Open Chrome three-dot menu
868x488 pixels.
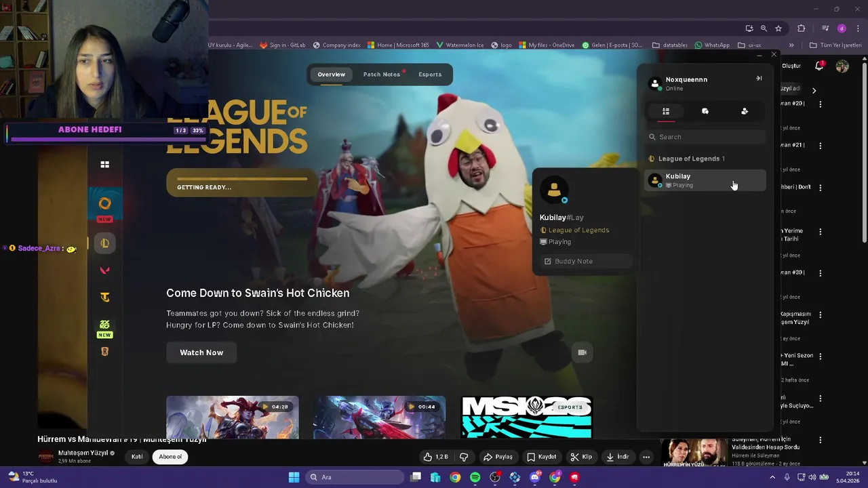tap(856, 28)
